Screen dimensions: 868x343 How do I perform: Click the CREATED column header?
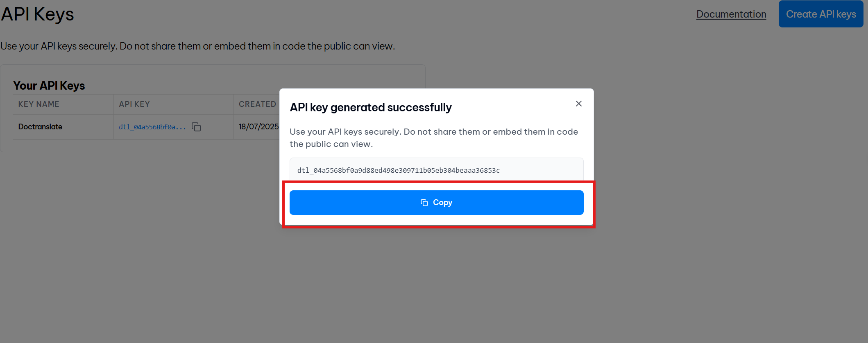coord(257,104)
